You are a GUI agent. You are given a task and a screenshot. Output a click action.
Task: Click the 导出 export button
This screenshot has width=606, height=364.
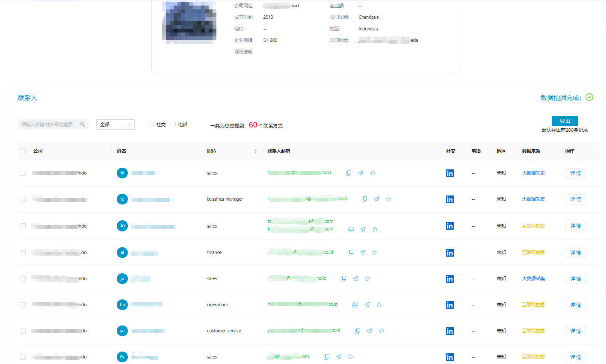click(565, 121)
